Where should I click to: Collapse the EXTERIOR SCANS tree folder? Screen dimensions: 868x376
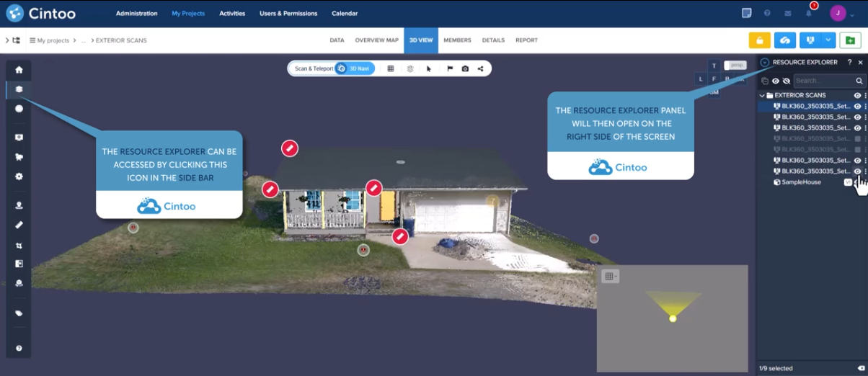coord(762,95)
